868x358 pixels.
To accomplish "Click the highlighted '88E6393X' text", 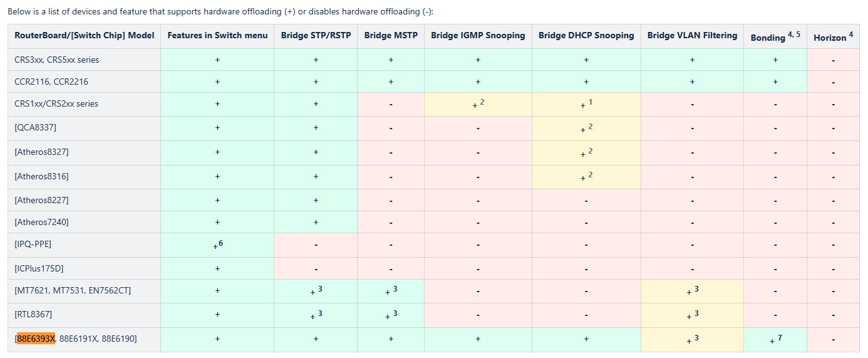I will pyautogui.click(x=36, y=339).
